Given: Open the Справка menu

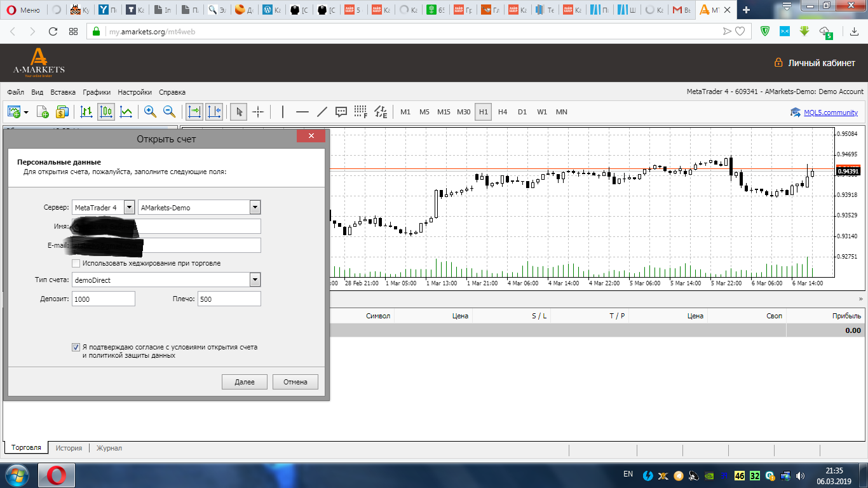Looking at the screenshot, I should click(172, 91).
